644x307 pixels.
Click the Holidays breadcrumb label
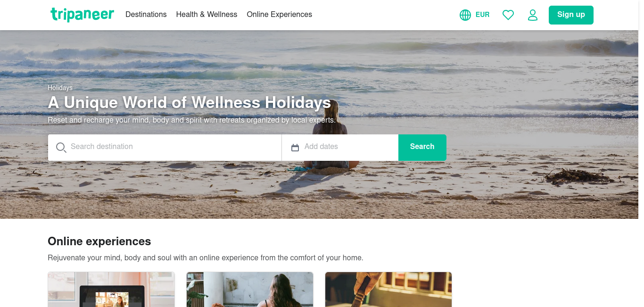pos(60,88)
